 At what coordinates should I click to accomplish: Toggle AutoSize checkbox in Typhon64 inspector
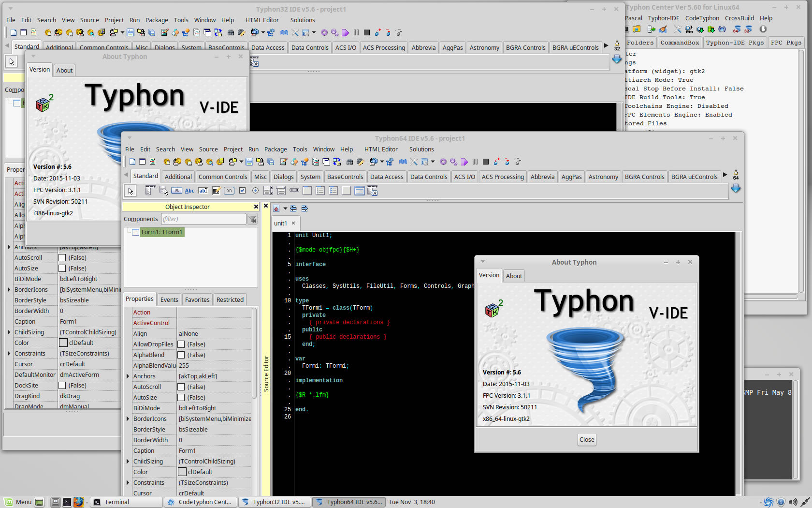tap(181, 397)
